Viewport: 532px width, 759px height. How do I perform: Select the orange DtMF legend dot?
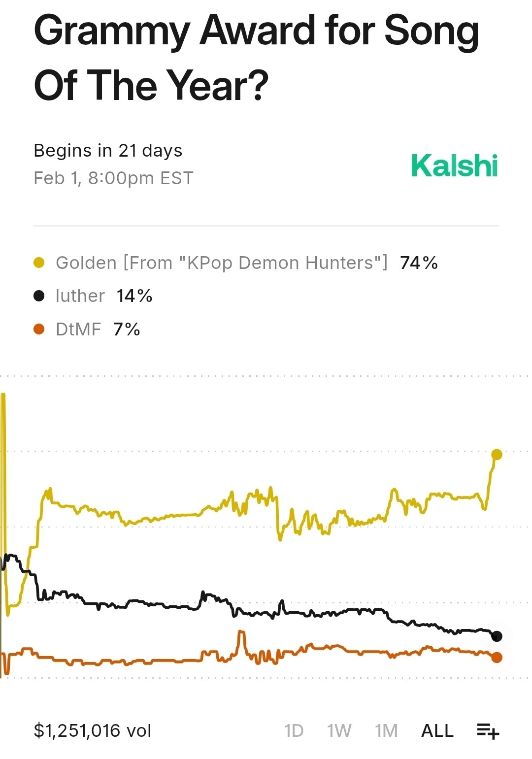(39, 329)
